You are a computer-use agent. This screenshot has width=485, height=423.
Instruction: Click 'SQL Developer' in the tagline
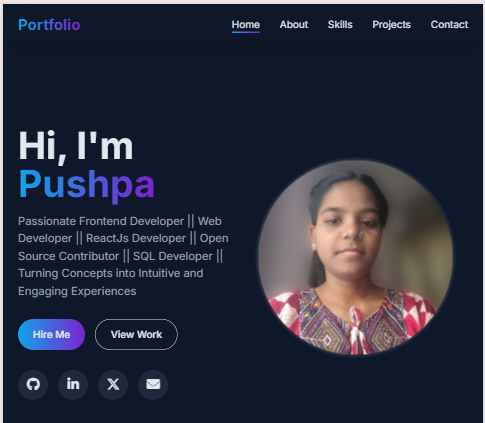tap(173, 256)
